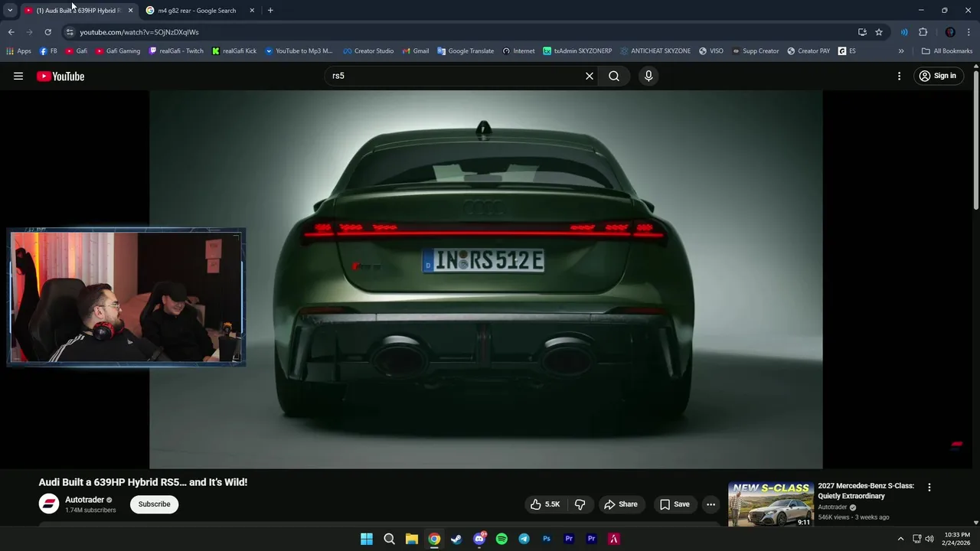Go to the YouTube home logo
Viewport: 980px width, 551px height.
pos(60,76)
